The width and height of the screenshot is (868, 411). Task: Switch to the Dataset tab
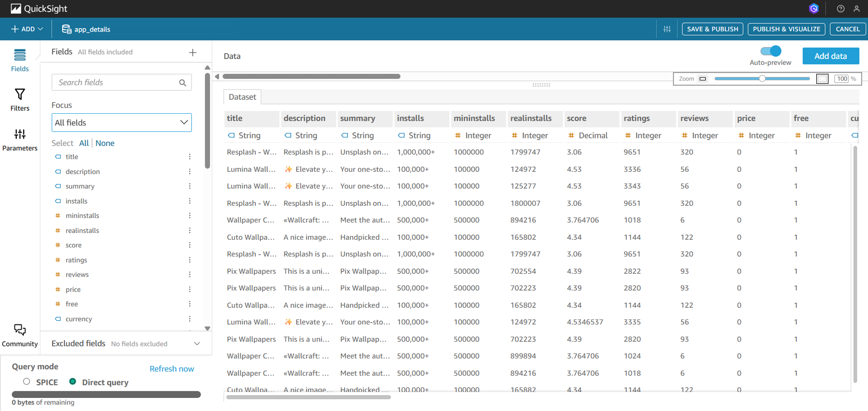coord(242,97)
